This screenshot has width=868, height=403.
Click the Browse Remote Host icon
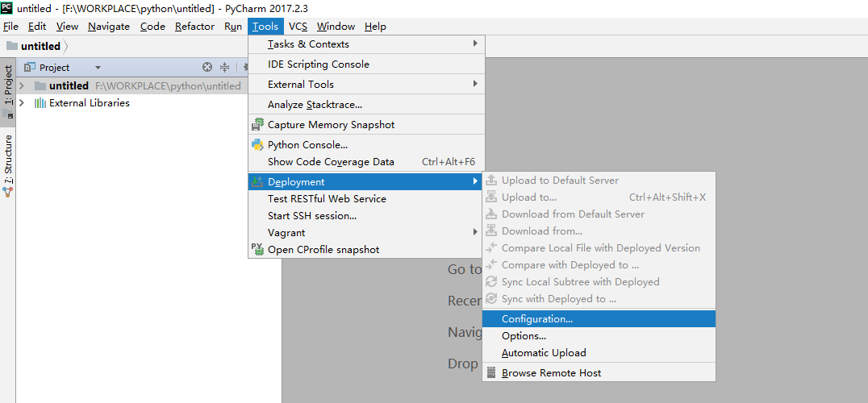(491, 372)
